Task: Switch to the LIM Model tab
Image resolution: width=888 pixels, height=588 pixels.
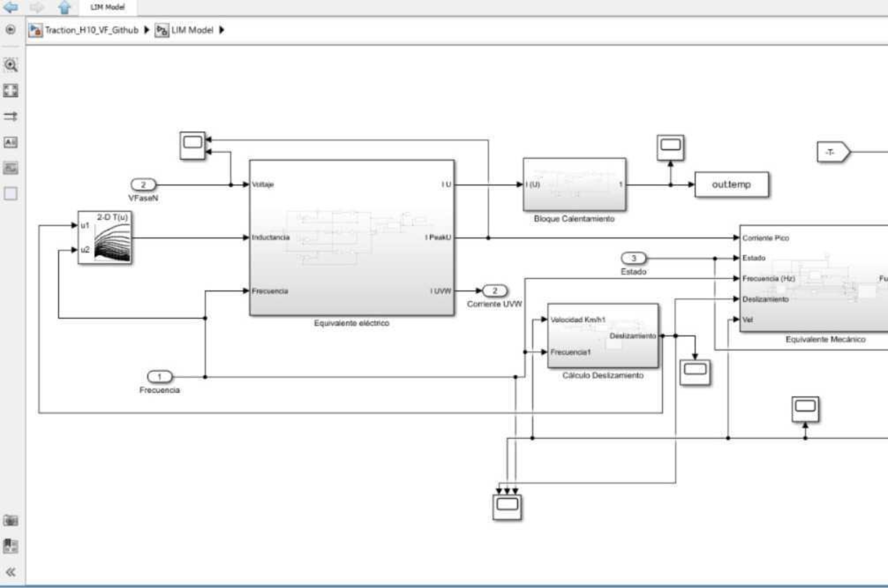Action: (108, 7)
